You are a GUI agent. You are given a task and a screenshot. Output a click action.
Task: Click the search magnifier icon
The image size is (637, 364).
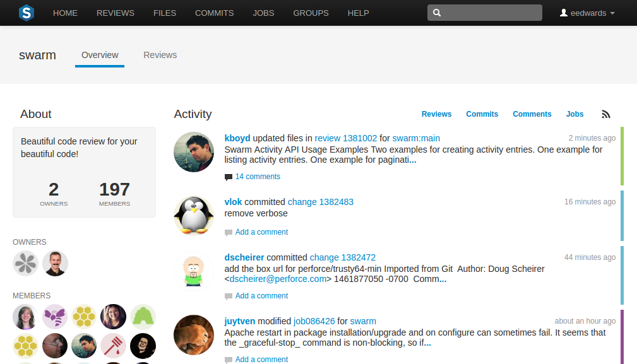tap(437, 13)
